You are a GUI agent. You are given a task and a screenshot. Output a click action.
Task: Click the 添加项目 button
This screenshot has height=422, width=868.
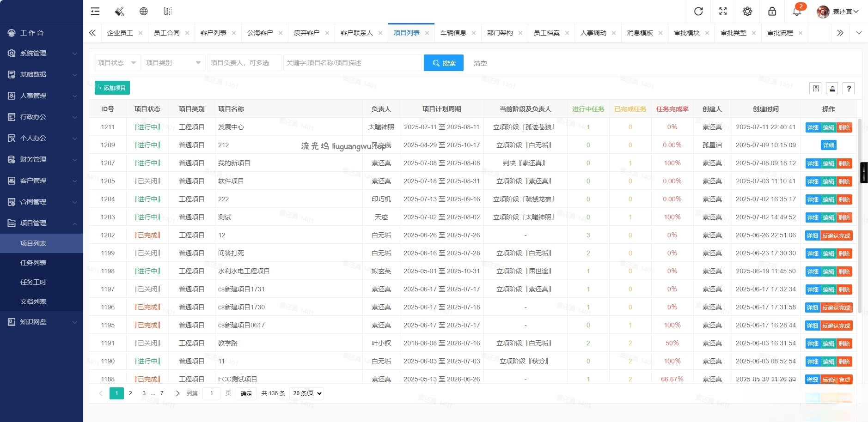(x=111, y=87)
